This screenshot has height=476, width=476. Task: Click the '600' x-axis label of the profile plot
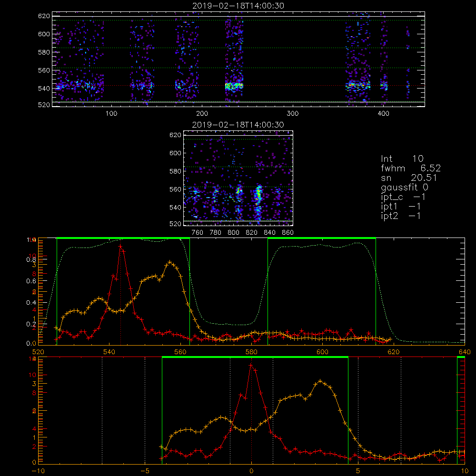tap(322, 352)
